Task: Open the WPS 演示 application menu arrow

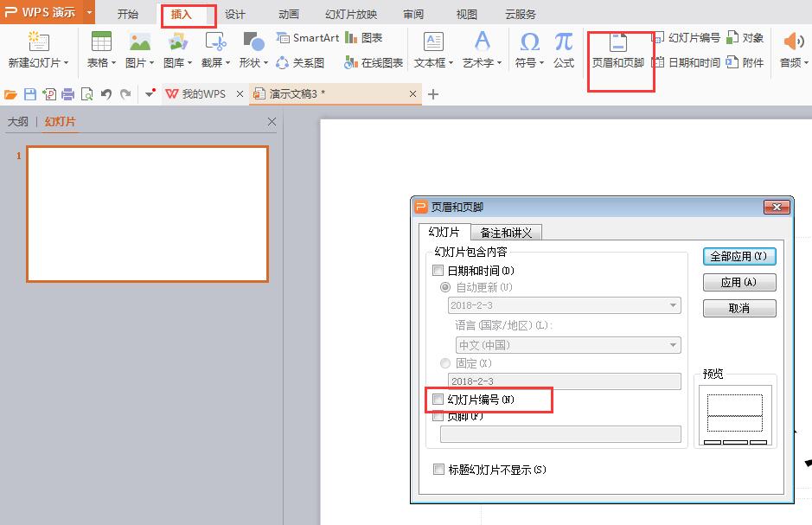Action: [89, 11]
